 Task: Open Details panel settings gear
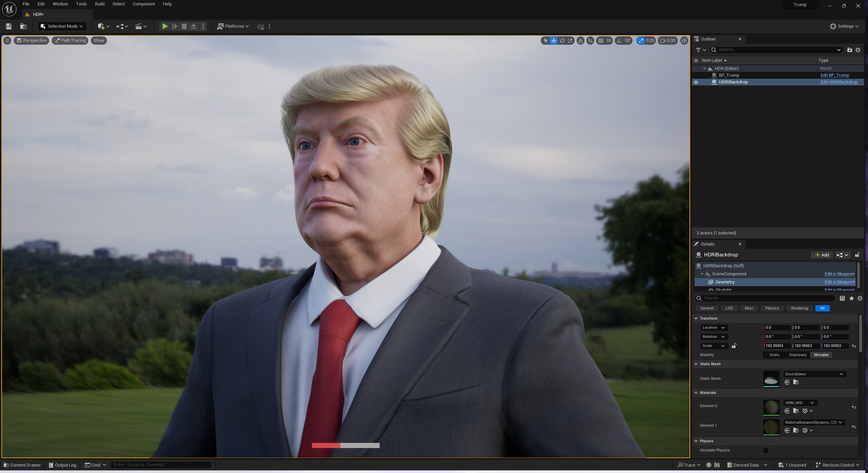(x=860, y=298)
